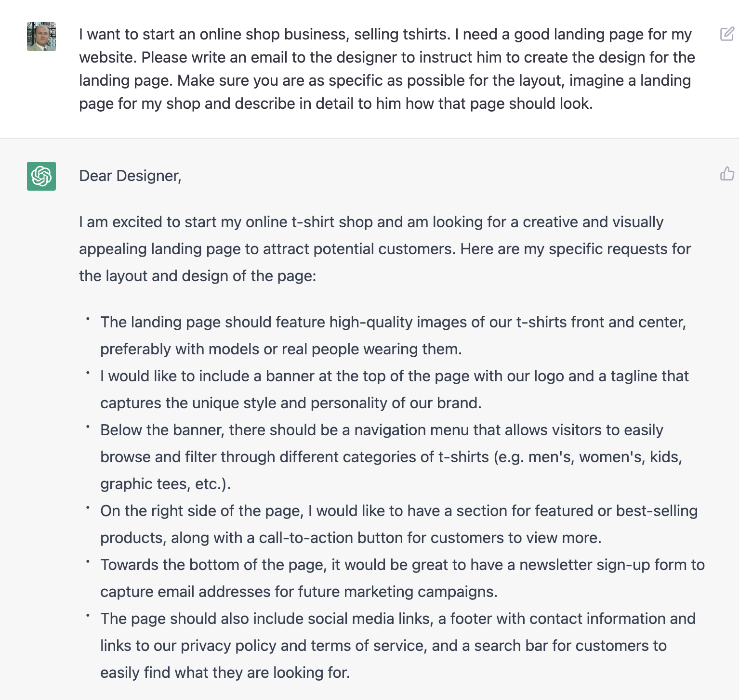Click the navigation menu bullet point text
This screenshot has height=700, width=739.
point(391,457)
